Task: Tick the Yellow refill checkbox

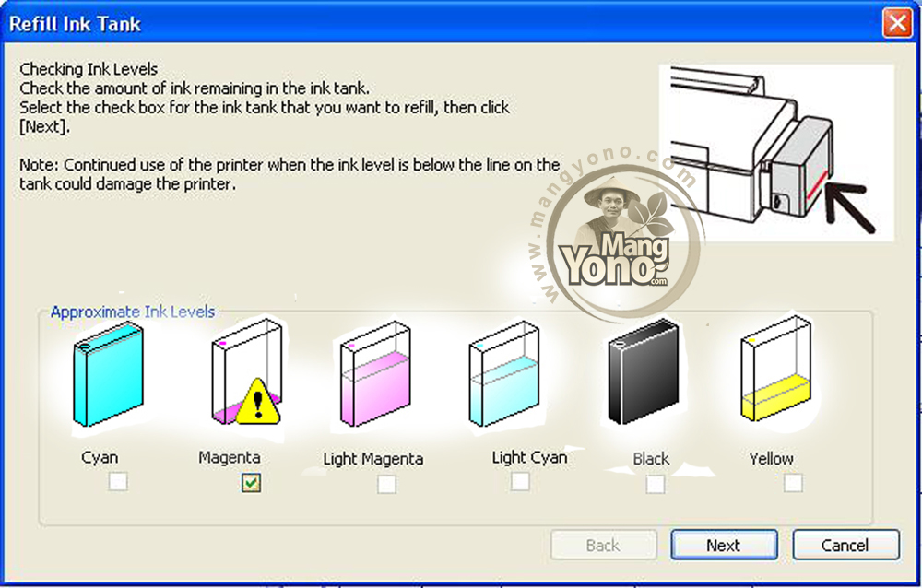Action: click(x=793, y=483)
